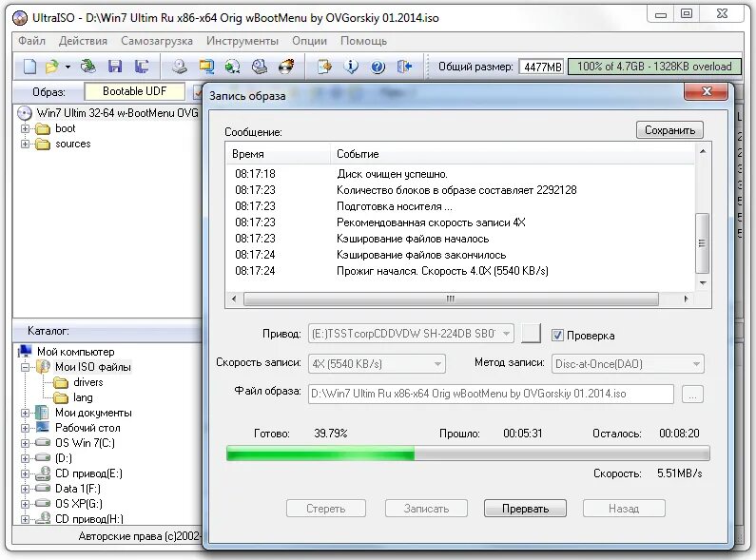Open the Действия menu
The height and width of the screenshot is (560, 756).
(x=83, y=41)
